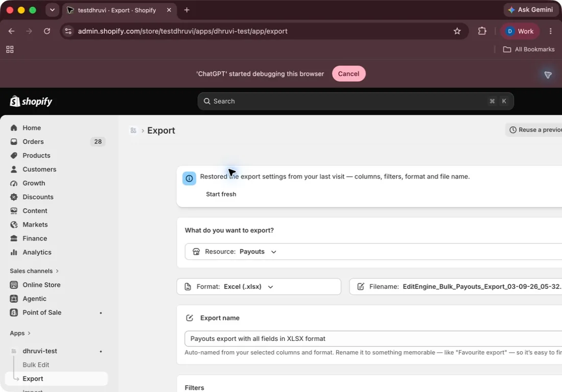Viewport: 562px width, 392px height.
Task: Click the Orders count badge 28
Action: click(x=98, y=141)
